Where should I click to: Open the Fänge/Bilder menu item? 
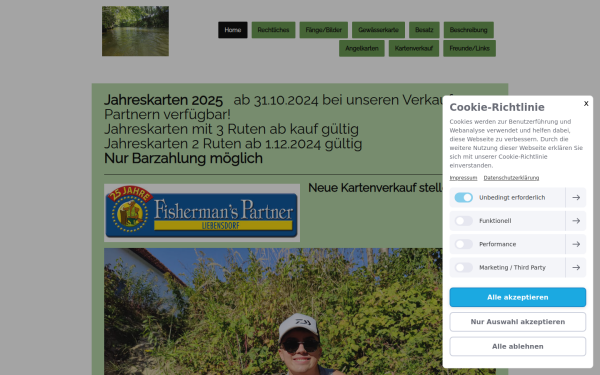[324, 30]
